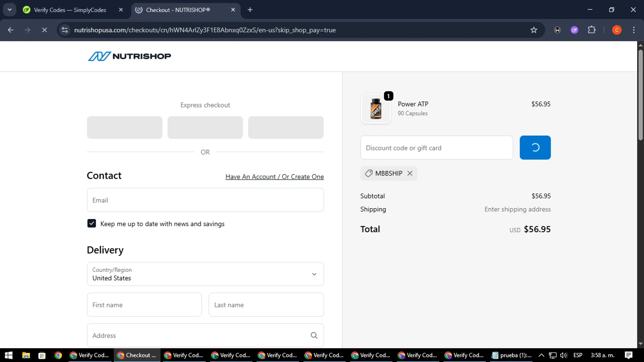The image size is (644, 362).
Task: Click the Subtotal label
Action: (373, 196)
